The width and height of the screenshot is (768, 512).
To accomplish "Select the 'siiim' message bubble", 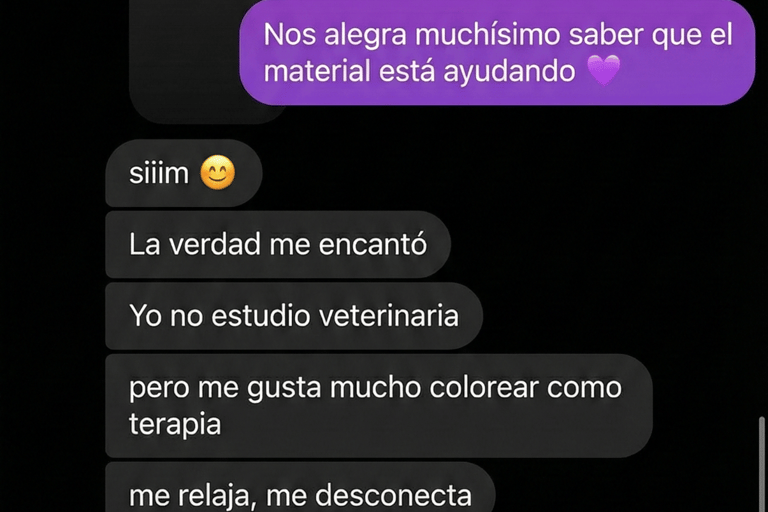I will tap(184, 173).
